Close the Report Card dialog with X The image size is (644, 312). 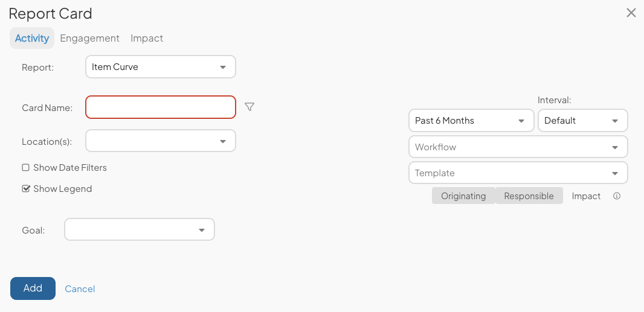(631, 13)
